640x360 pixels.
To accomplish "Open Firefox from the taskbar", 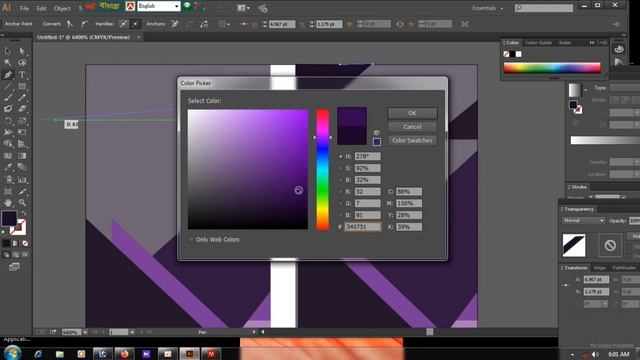I will pyautogui.click(x=124, y=354).
